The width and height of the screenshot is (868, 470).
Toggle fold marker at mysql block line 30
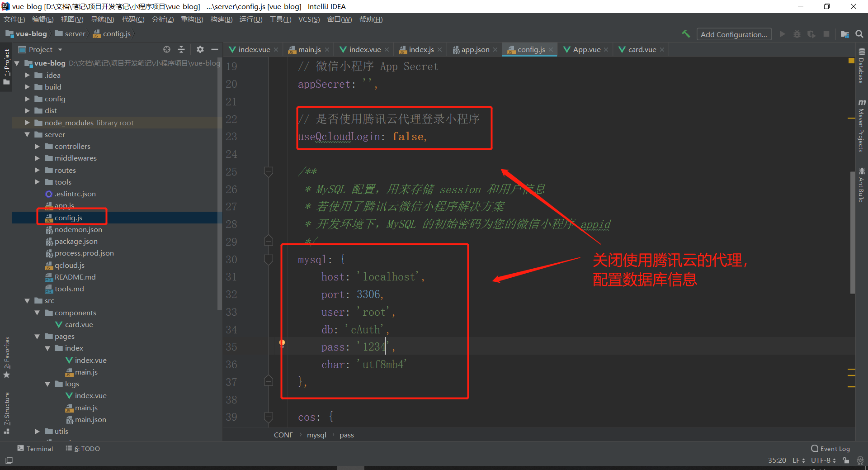(269, 259)
